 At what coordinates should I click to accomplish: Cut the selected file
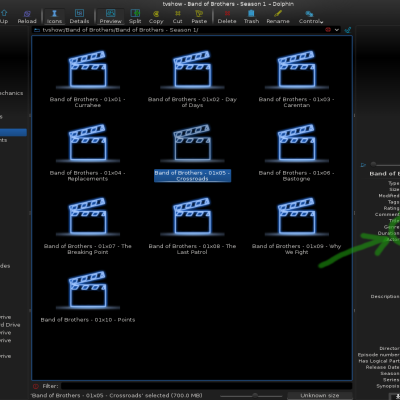point(177,17)
